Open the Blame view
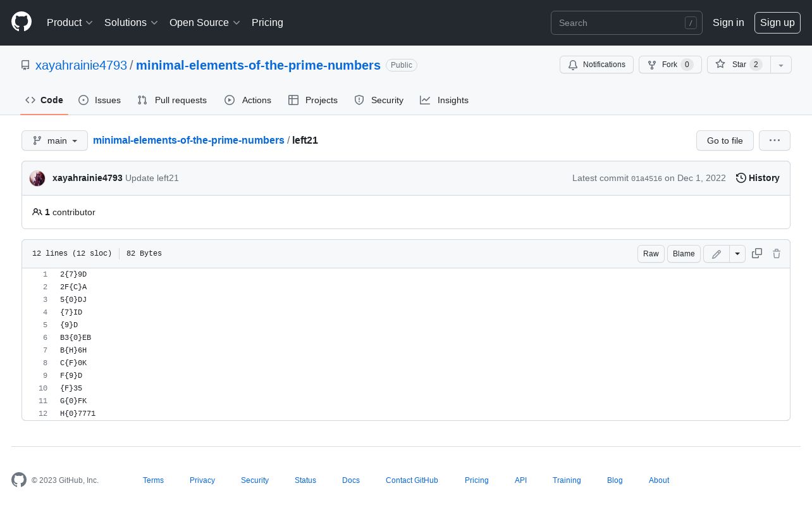Screen dimensions: 812x519 (x=684, y=254)
